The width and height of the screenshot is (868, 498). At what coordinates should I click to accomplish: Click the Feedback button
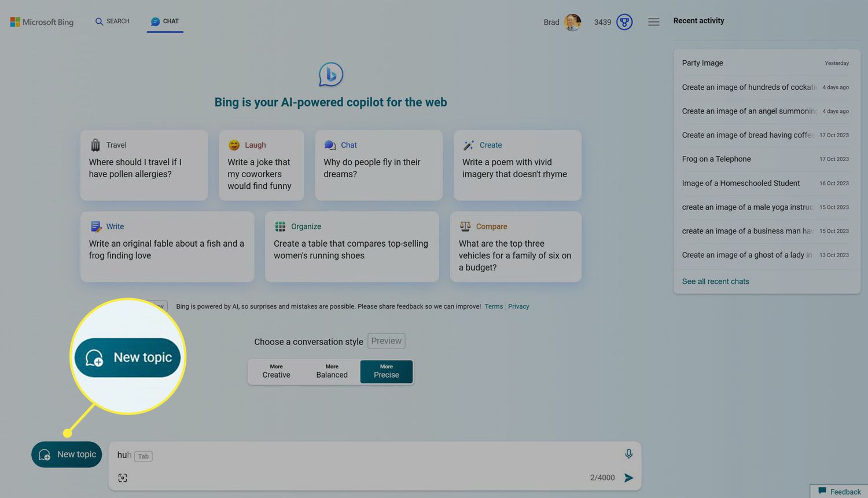[840, 492]
